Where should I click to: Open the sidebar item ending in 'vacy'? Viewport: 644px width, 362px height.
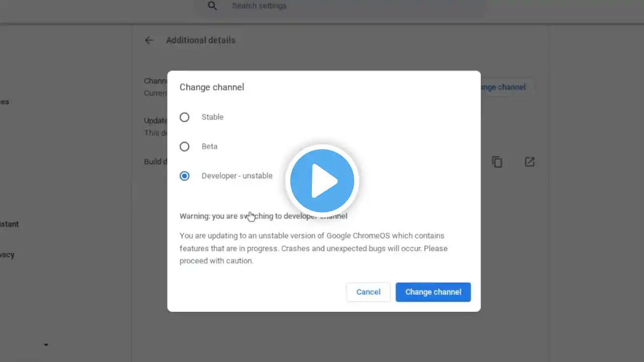(x=7, y=255)
